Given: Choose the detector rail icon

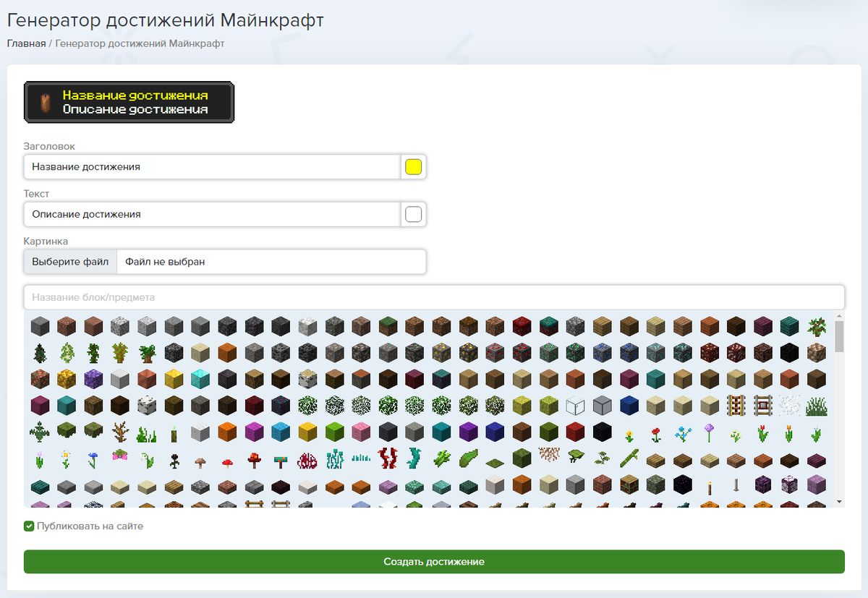Looking at the screenshot, I should tap(763, 406).
